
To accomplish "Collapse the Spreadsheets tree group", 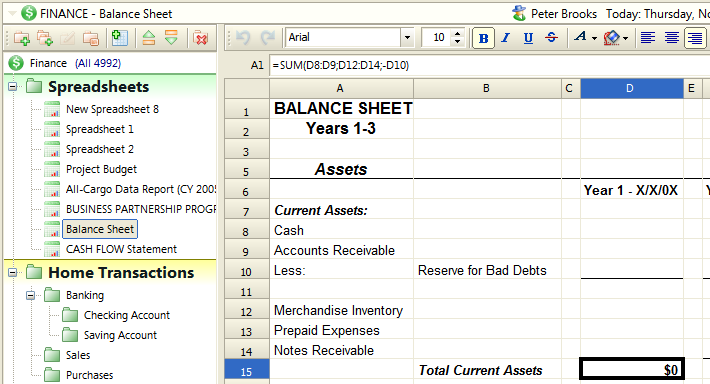I will [13, 86].
